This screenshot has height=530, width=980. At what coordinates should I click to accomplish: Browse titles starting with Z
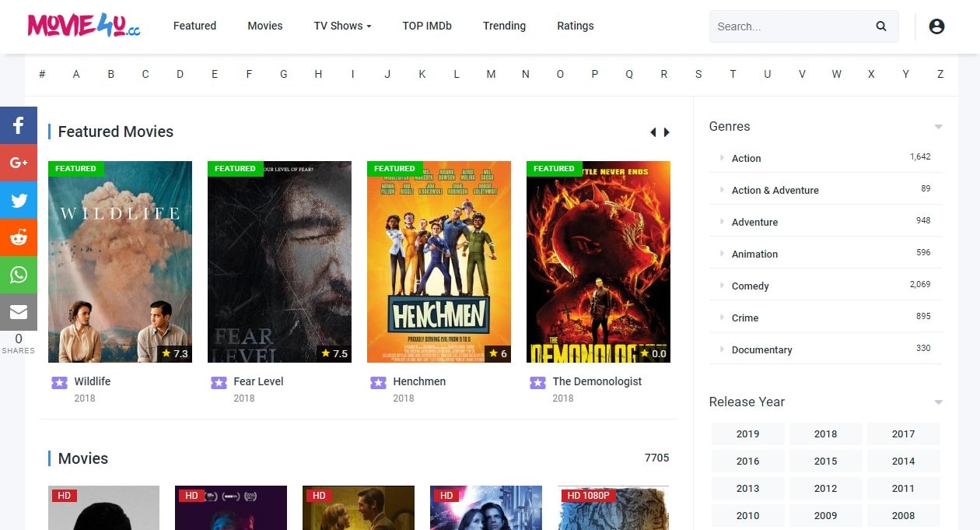pos(940,74)
